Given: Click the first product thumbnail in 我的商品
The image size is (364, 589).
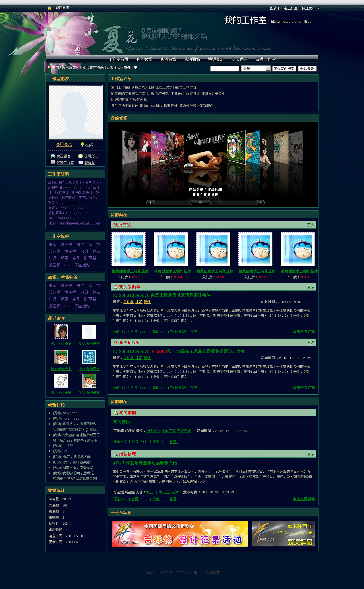Looking at the screenshot, I should [129, 249].
